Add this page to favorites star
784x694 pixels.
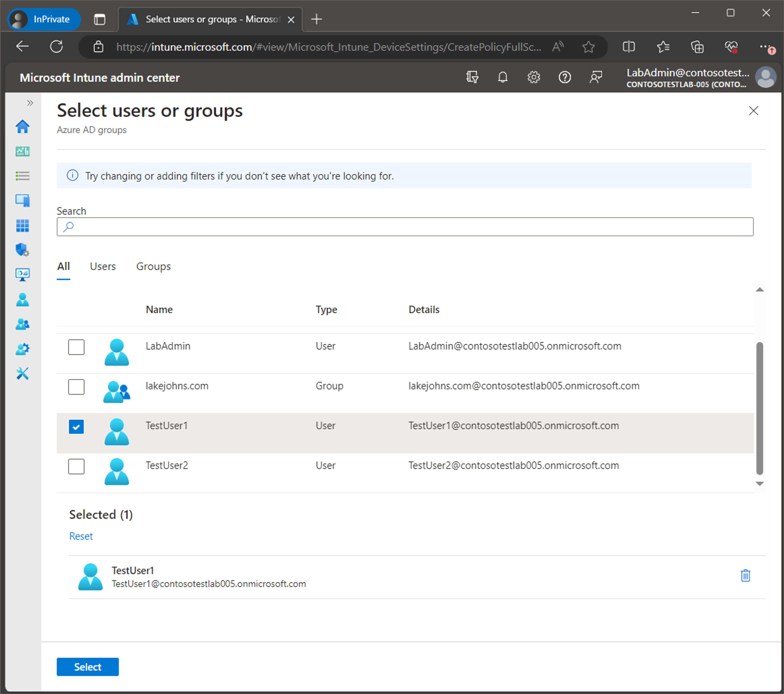[588, 47]
